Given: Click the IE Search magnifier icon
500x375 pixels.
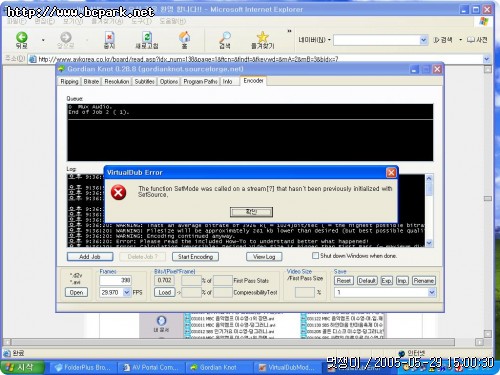Looking at the screenshot, I should point(225,37).
